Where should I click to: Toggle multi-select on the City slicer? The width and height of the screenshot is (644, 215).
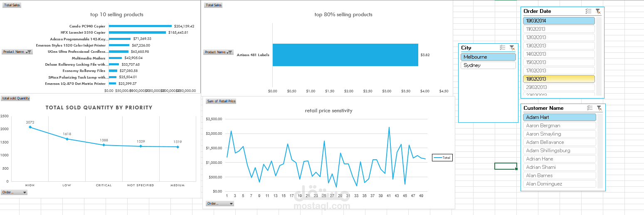(503, 48)
